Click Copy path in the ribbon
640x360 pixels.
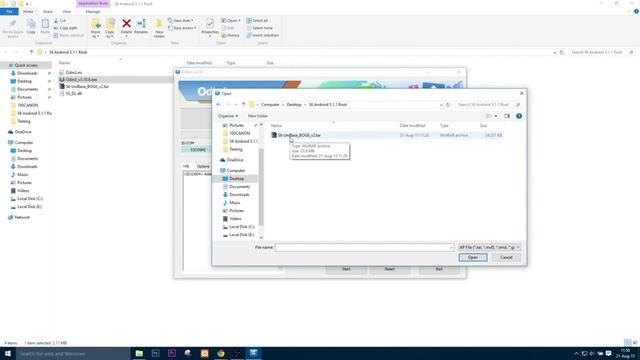(x=65, y=28)
